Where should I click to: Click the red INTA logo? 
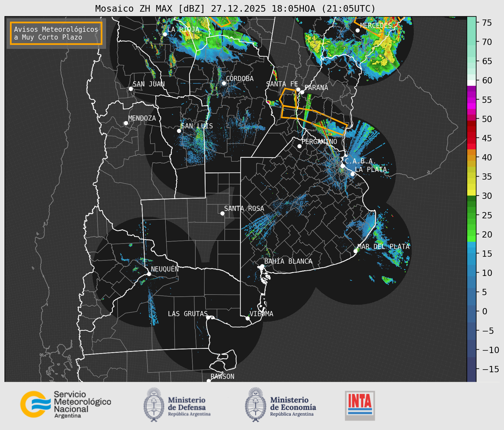tap(360, 405)
